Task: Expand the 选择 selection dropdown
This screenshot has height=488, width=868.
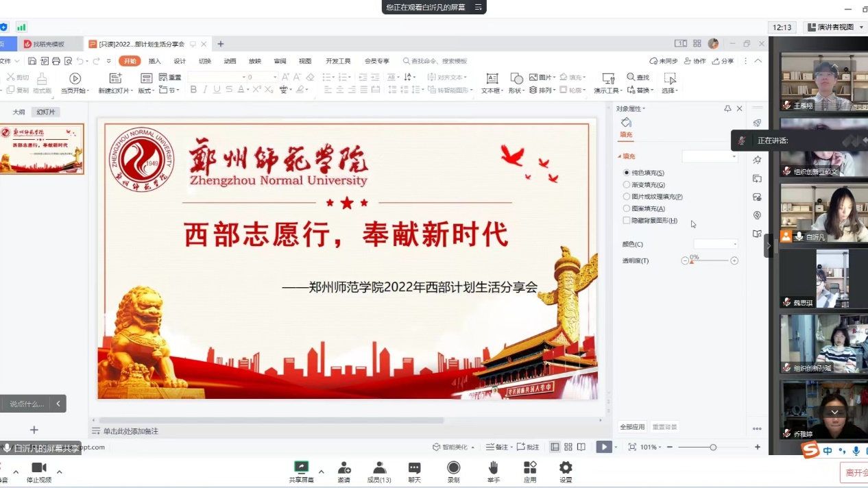Action: coord(670,89)
